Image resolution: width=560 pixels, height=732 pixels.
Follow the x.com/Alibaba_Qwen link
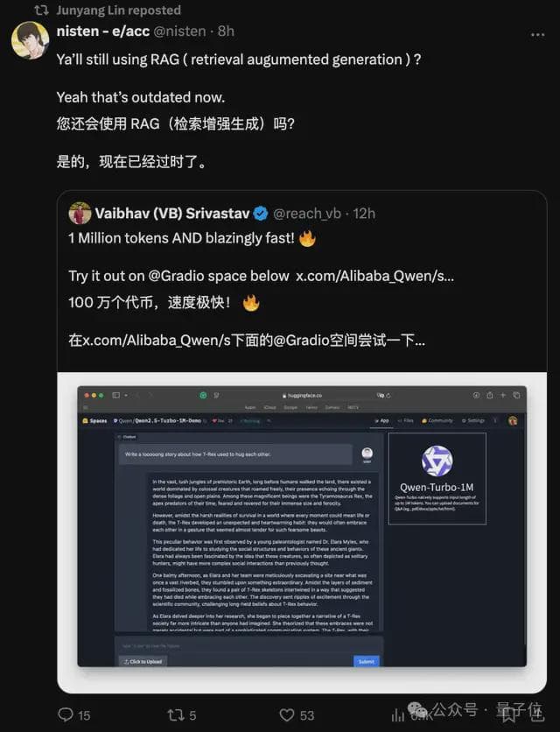(374, 276)
